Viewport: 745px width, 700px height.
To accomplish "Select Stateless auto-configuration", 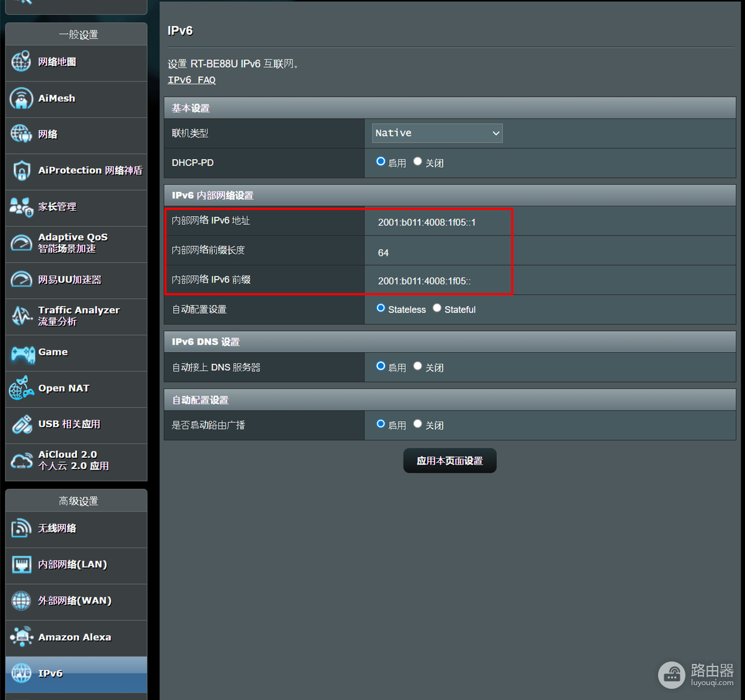I will coord(381,308).
